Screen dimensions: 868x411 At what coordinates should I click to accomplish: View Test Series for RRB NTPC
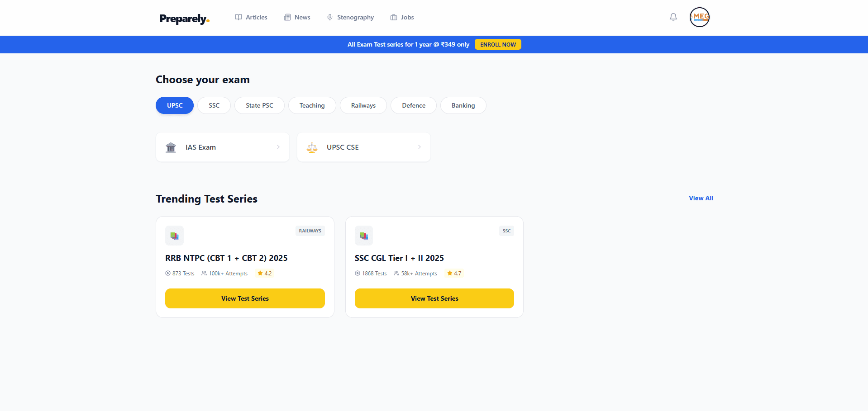[245, 298]
